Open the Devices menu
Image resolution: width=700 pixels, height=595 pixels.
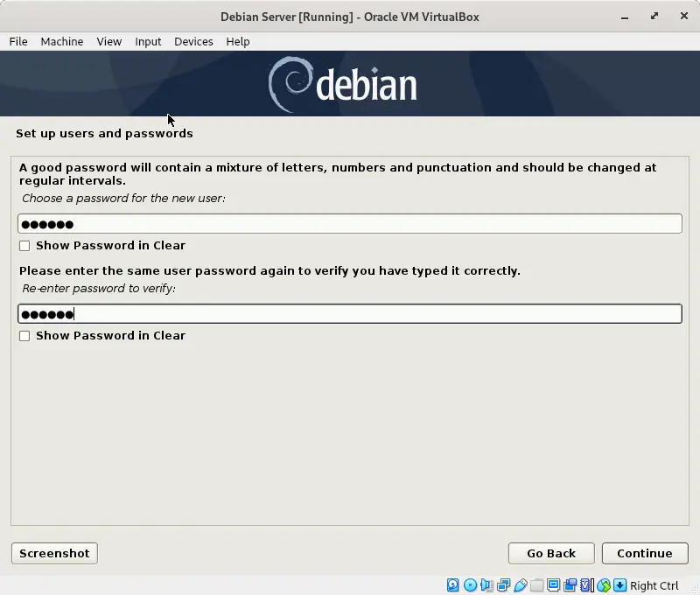tap(193, 41)
